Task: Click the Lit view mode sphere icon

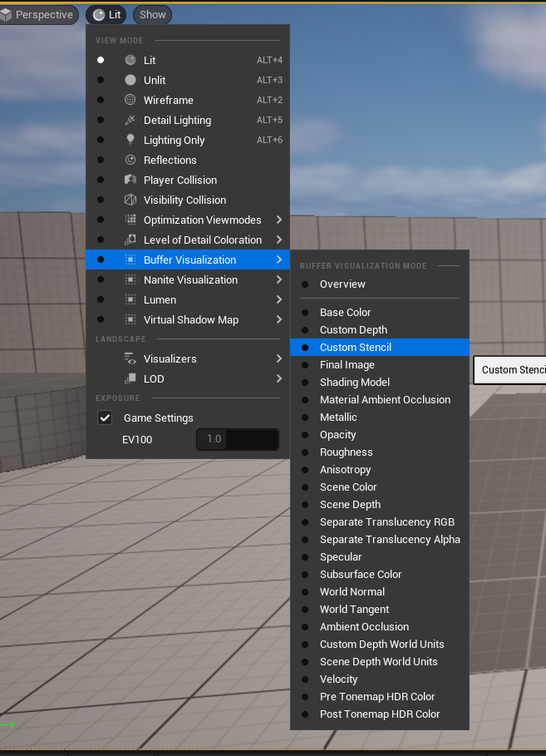Action: [130, 60]
